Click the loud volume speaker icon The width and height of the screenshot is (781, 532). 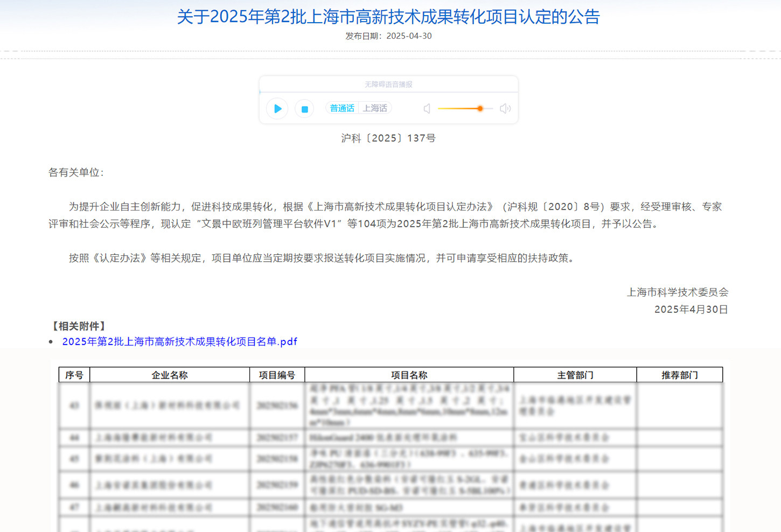[x=505, y=109]
